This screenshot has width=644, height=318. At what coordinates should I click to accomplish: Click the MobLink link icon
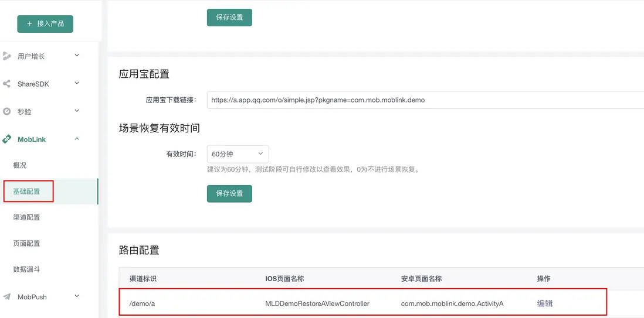tap(6, 139)
